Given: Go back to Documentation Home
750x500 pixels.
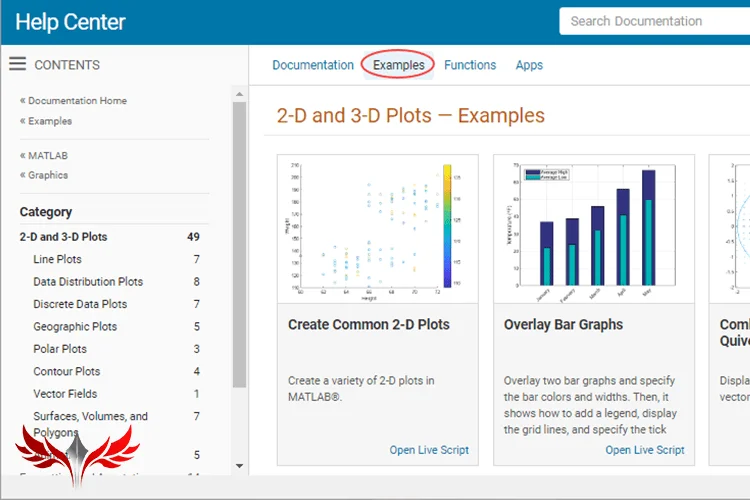Looking at the screenshot, I should pos(73,100).
